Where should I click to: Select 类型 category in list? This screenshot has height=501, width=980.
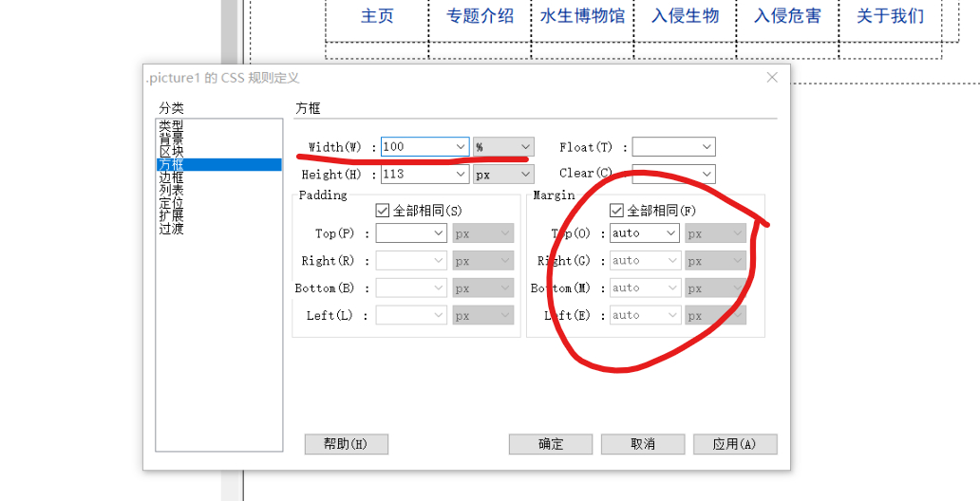tap(218, 125)
